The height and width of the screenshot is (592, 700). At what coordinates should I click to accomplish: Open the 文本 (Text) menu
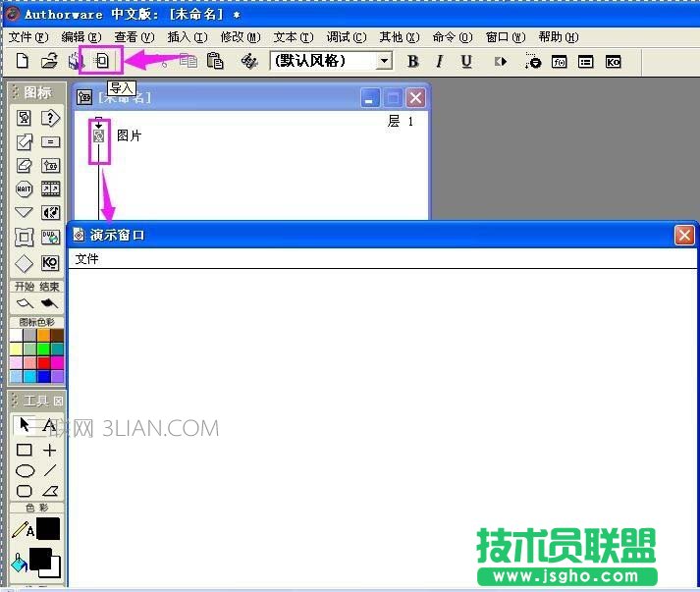click(x=294, y=37)
